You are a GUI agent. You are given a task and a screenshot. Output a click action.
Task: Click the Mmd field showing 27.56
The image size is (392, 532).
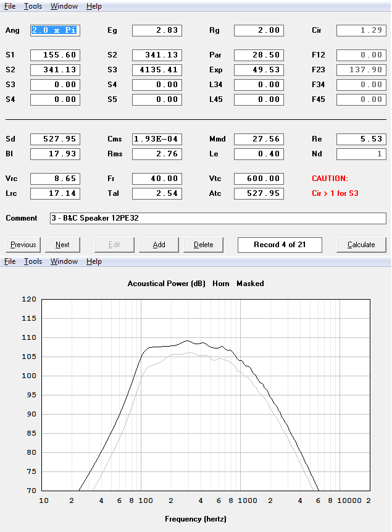(x=259, y=139)
